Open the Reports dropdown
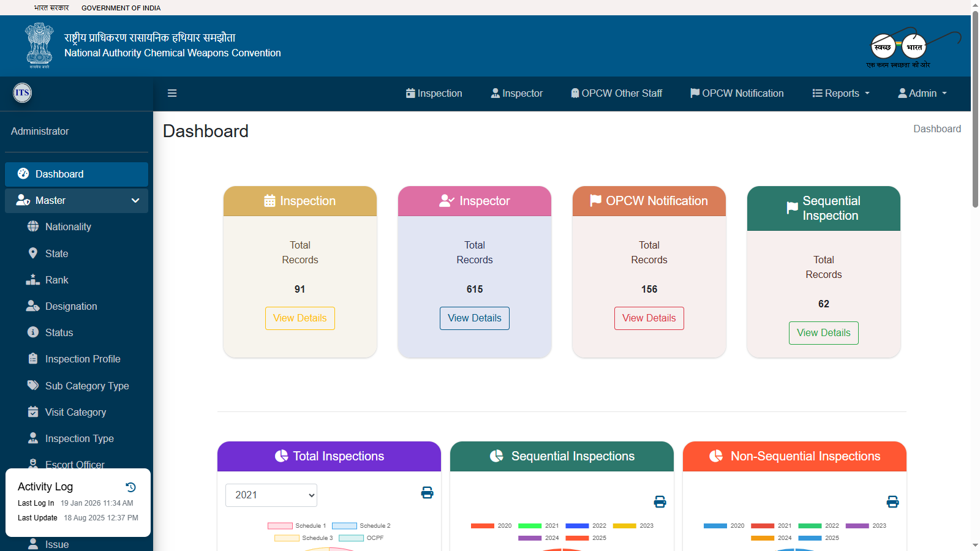 pos(840,93)
